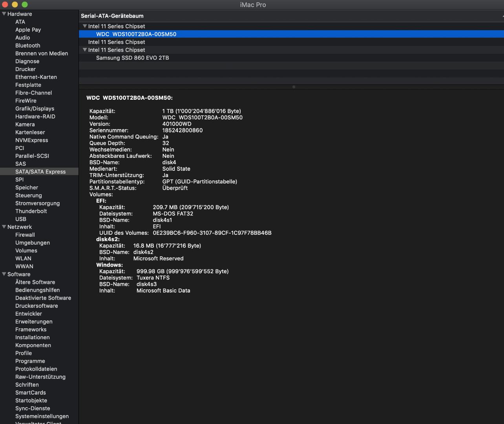Image resolution: width=504 pixels, height=424 pixels.
Task: Collapse the Netzwerk section triangle
Action: pos(4,227)
